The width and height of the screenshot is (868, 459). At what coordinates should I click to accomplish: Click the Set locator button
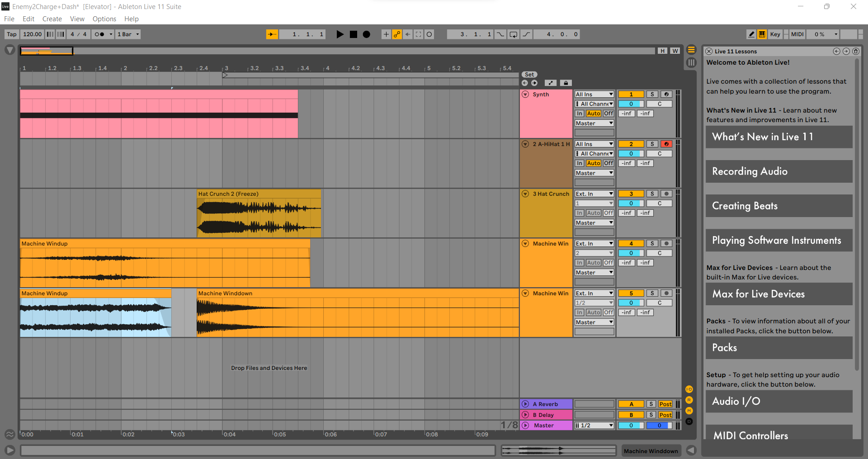click(x=529, y=75)
